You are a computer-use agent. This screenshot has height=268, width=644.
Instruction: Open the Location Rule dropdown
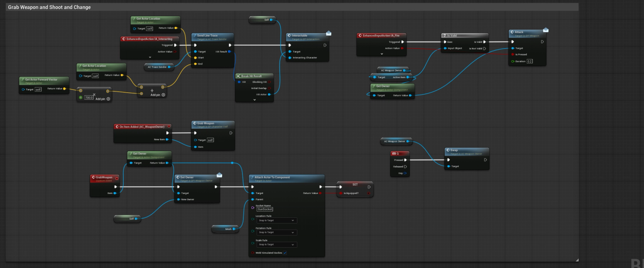[276, 220]
